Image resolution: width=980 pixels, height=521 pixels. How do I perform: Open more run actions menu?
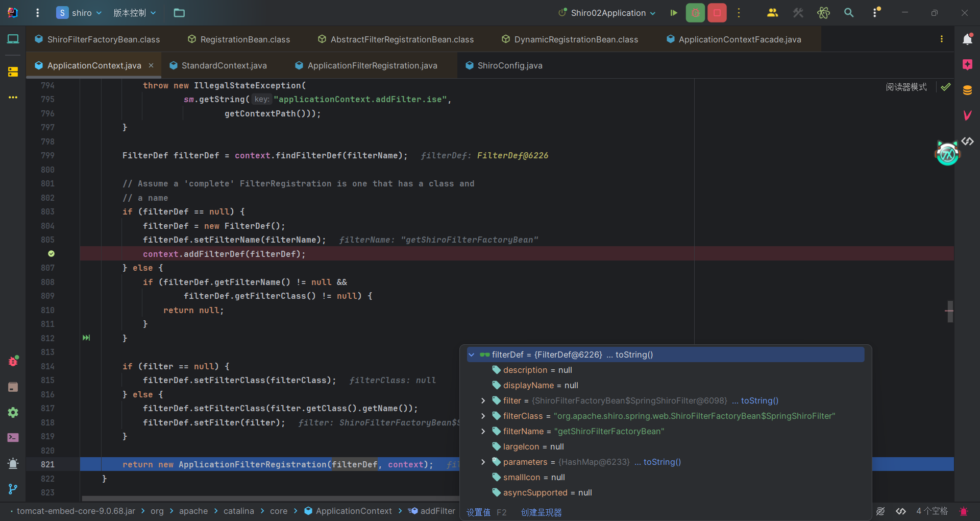coord(739,13)
